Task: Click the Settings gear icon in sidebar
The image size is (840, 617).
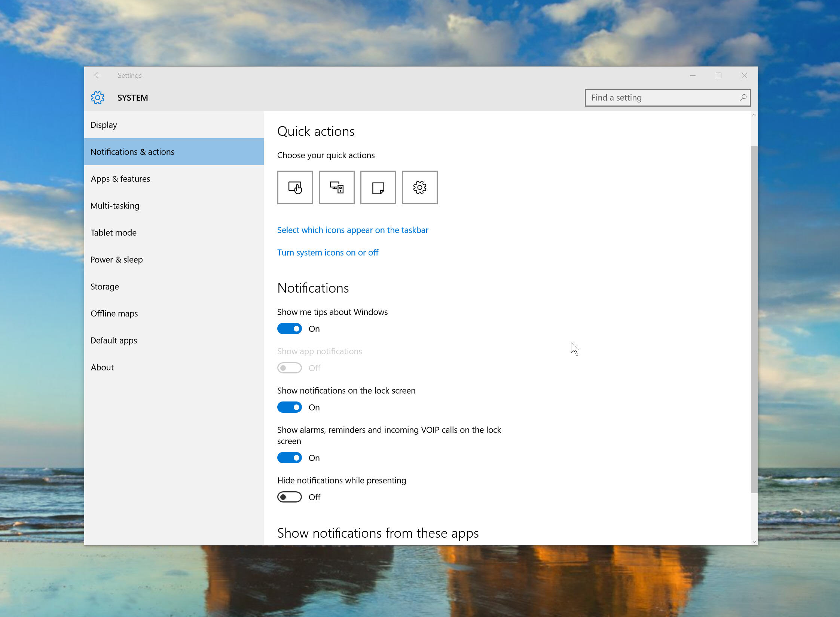Action: [x=97, y=98]
